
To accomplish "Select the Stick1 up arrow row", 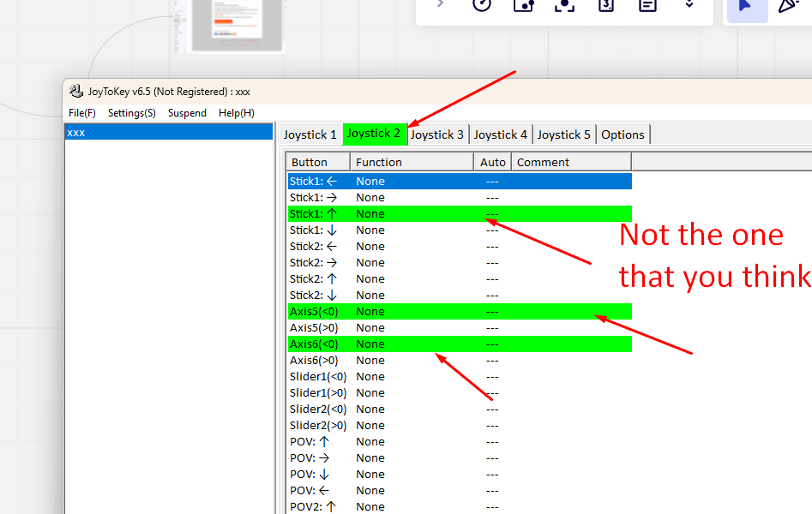I will point(460,214).
